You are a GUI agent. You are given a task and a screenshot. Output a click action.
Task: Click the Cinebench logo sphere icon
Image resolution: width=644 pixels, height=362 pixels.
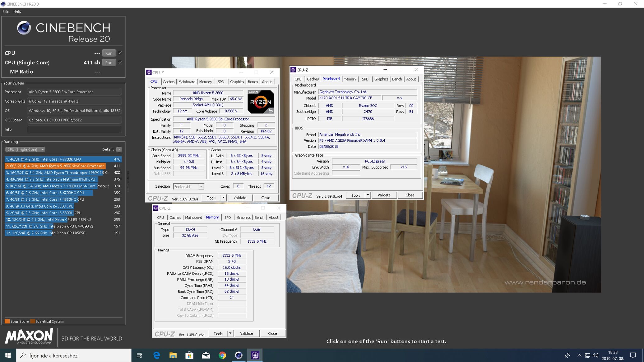click(24, 28)
